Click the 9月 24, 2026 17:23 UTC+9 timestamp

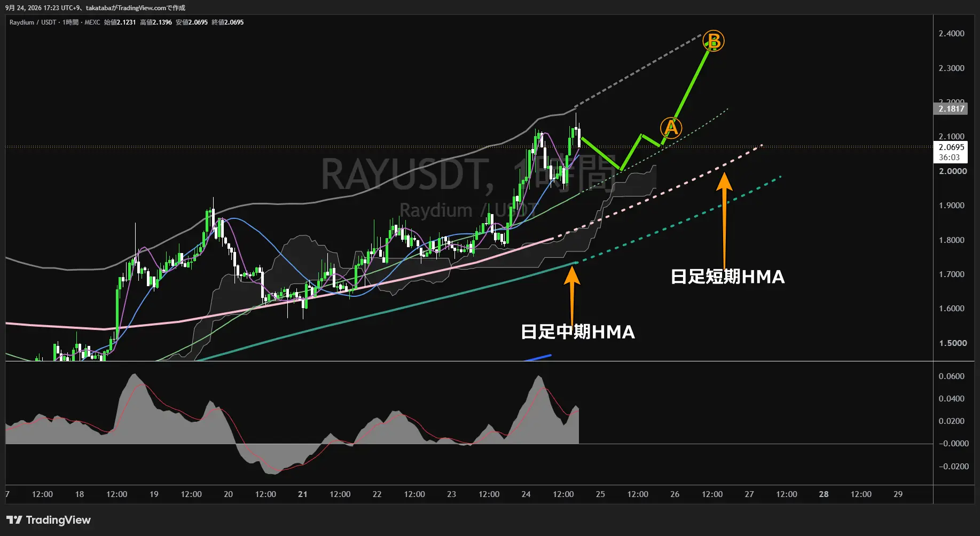click(43, 8)
